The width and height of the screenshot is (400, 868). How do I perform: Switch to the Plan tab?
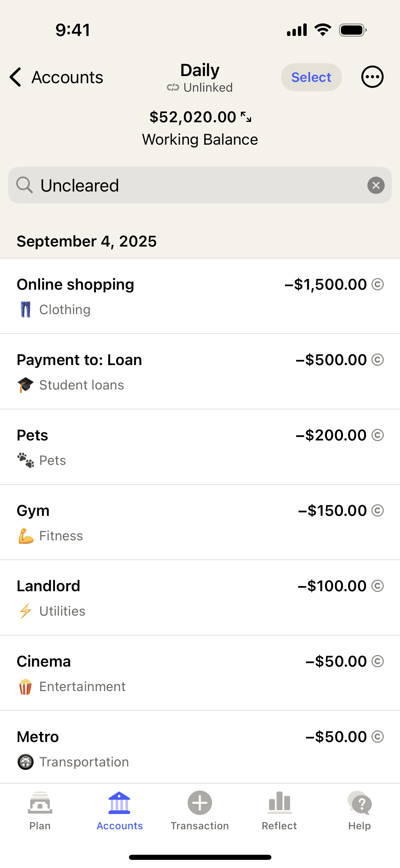pyautogui.click(x=40, y=810)
